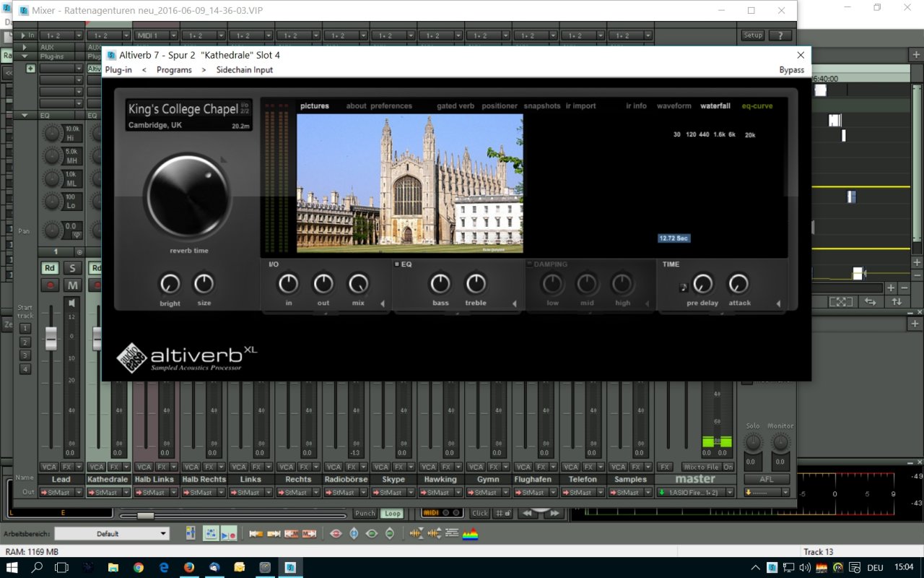Open Firefox from the taskbar
Image resolution: width=924 pixels, height=578 pixels.
188,567
